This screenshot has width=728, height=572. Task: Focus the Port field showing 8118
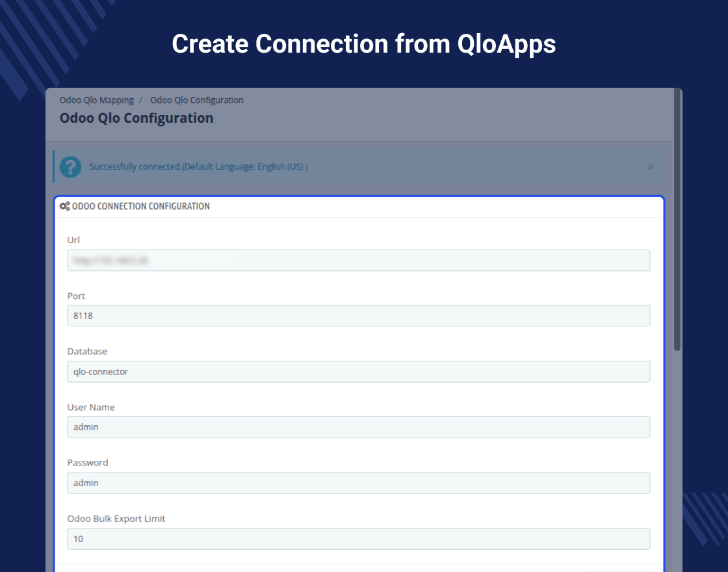(x=358, y=316)
